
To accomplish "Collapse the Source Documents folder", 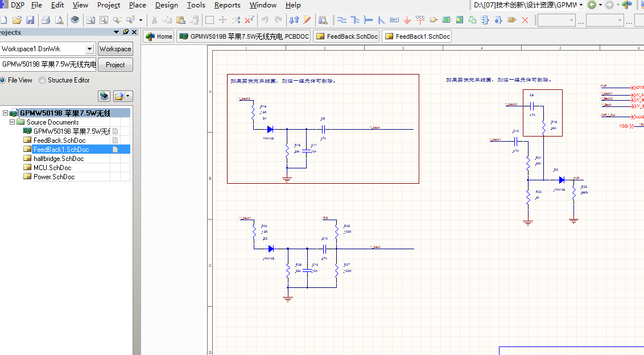I will tap(12, 122).
